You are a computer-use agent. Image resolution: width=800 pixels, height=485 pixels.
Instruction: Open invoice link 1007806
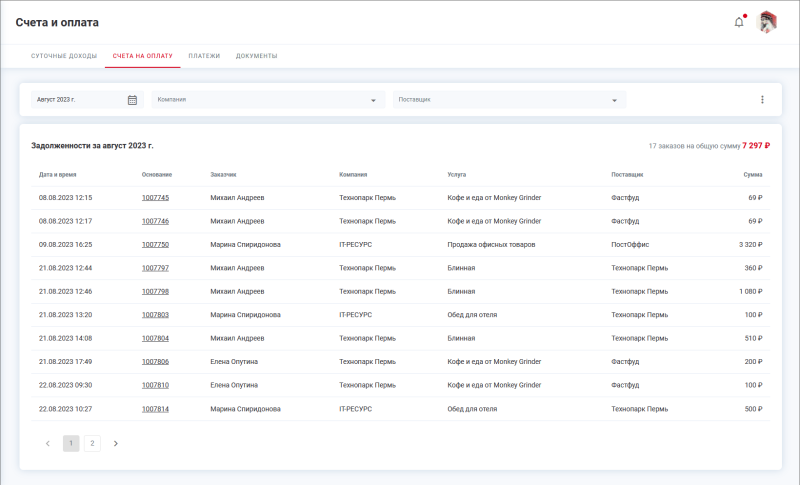point(155,361)
